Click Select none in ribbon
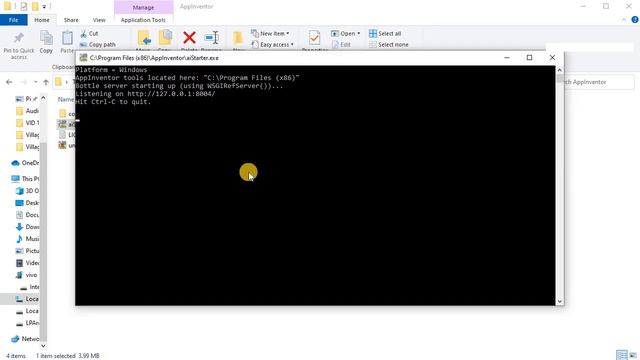 click(389, 44)
